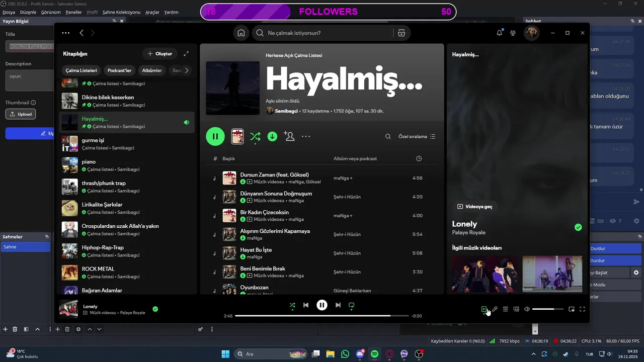Pause playback in the bottom player bar
Screen dimensions: 644x362
pyautogui.click(x=322, y=305)
